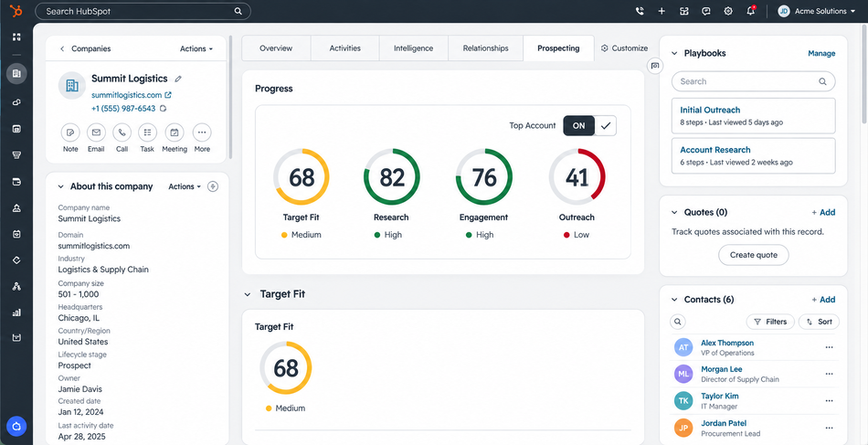Collapse the Contacts card
The width and height of the screenshot is (868, 445).
click(x=674, y=300)
